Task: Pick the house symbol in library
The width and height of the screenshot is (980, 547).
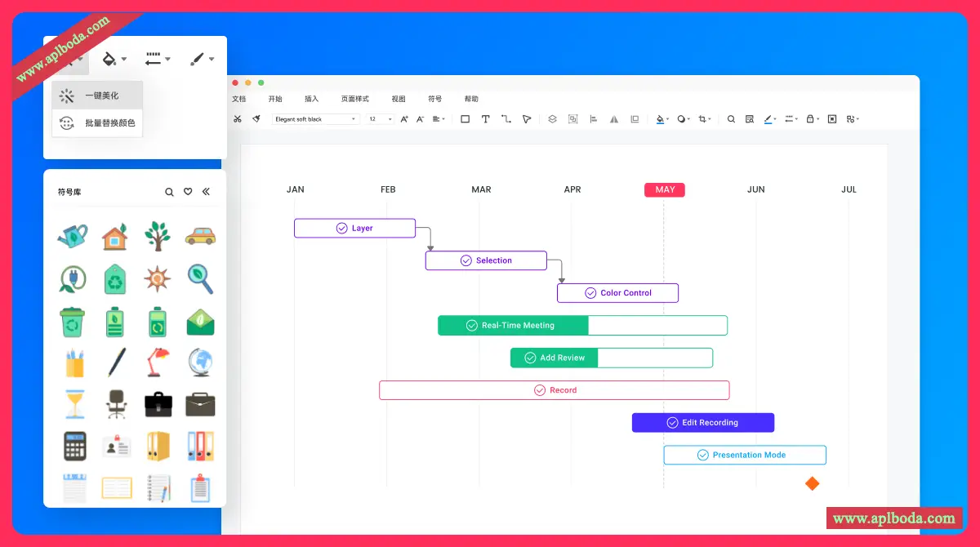Action: 115,237
